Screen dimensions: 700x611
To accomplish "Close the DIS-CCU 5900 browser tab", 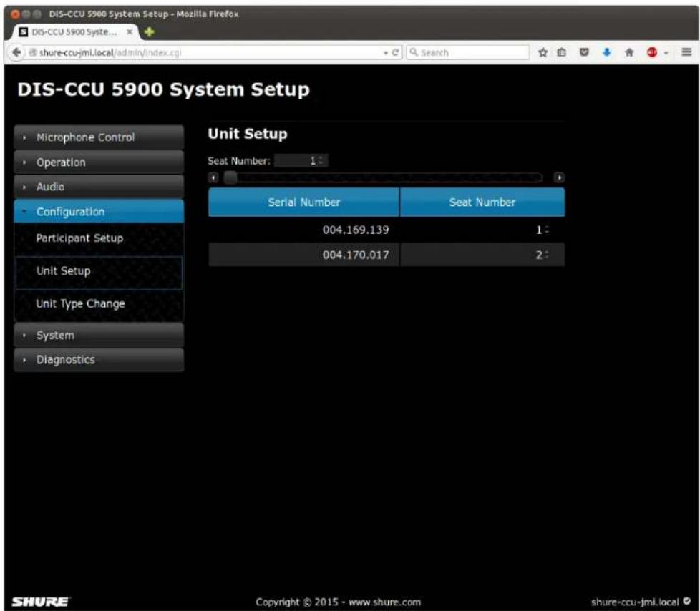I will click(x=130, y=31).
